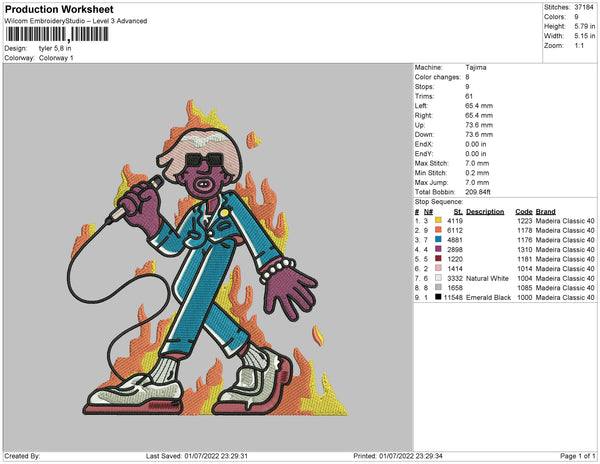600x464 pixels.
Task: Click the 'Description' column header
Action: click(x=485, y=212)
